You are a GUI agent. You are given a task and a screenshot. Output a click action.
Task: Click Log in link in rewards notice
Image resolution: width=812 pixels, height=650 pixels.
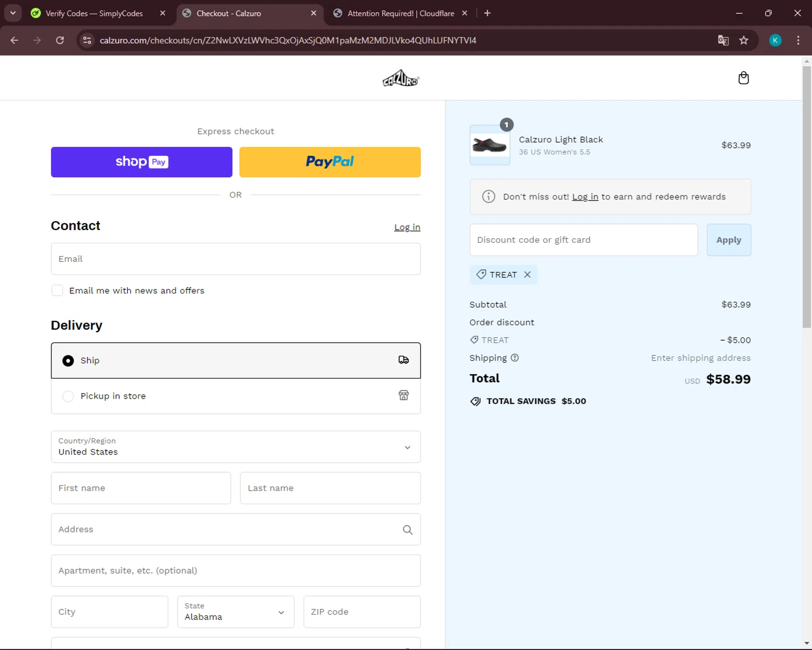[x=585, y=197]
